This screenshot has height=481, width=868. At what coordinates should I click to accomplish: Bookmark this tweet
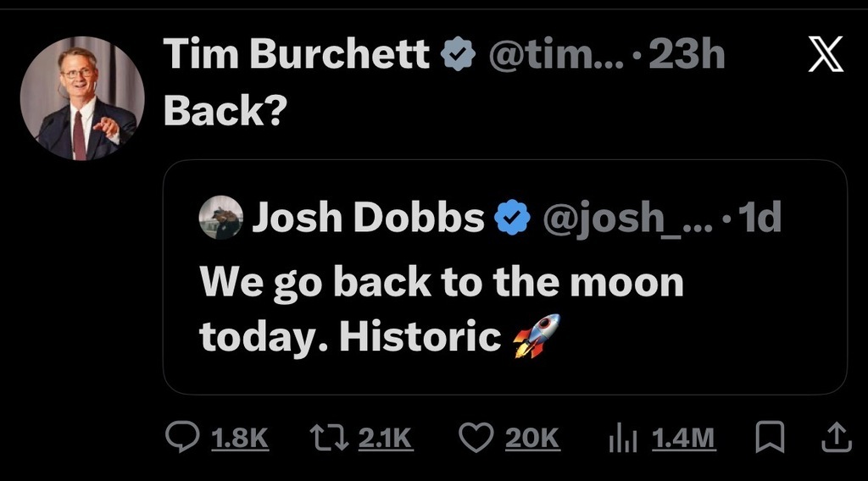pos(767,437)
